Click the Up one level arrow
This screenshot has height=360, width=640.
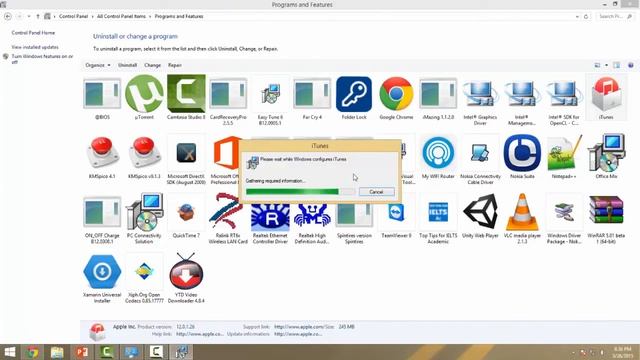(x=38, y=16)
